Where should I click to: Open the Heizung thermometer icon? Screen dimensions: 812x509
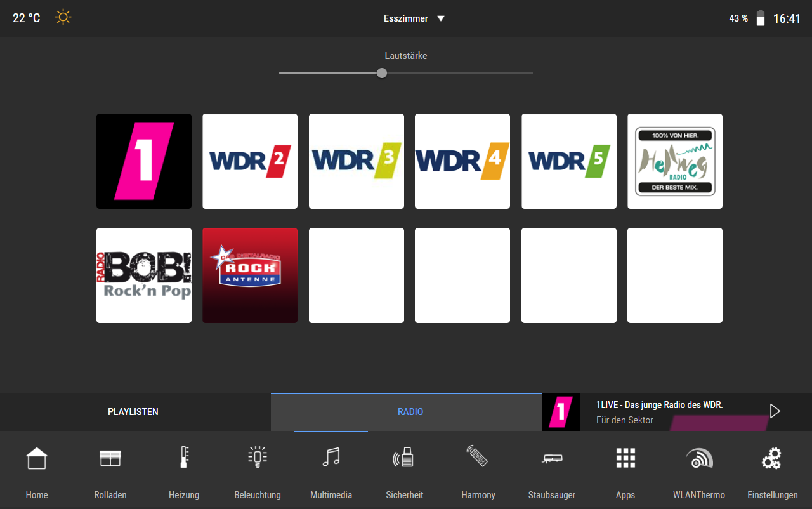(x=184, y=458)
